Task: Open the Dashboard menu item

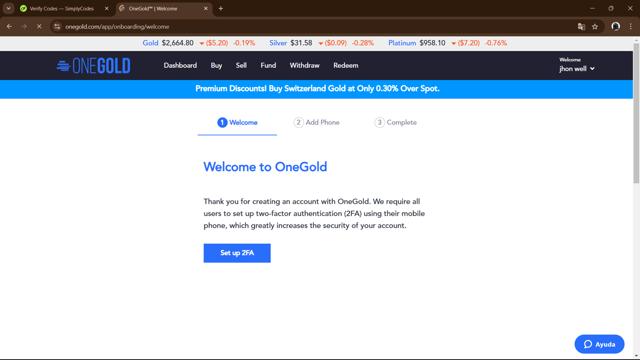Action: (x=180, y=65)
